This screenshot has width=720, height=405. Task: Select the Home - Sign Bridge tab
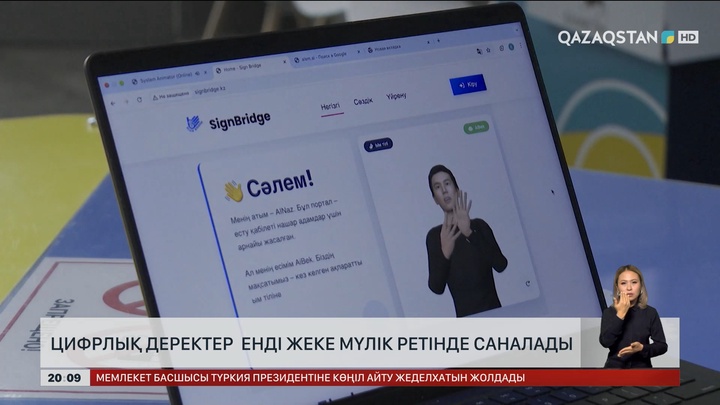(250, 67)
